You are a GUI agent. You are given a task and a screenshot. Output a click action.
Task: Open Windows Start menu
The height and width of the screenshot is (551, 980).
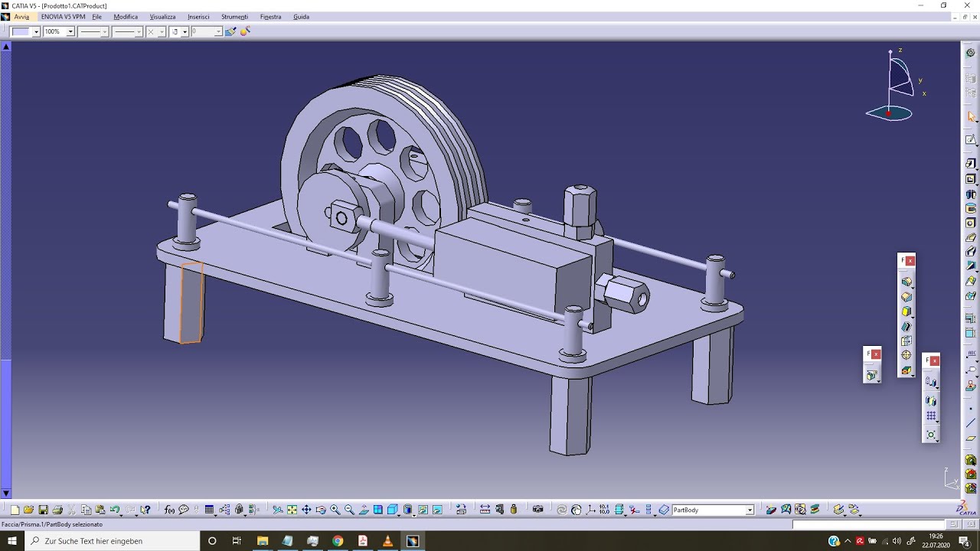[12, 541]
